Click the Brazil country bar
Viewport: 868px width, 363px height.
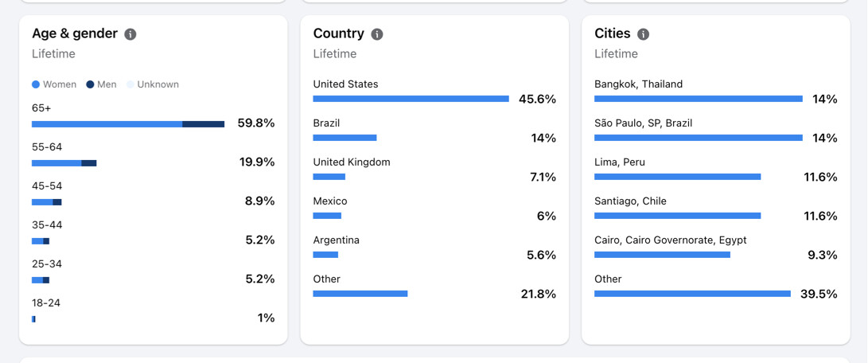[344, 138]
